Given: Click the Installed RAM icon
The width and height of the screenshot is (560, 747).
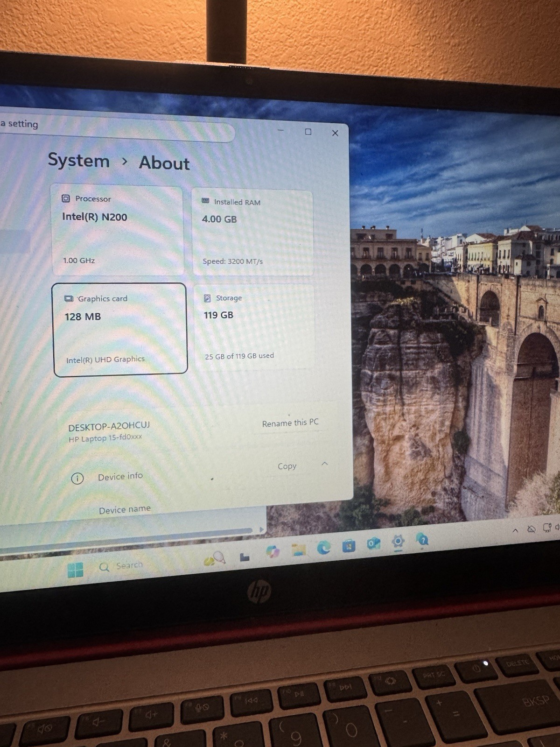Looking at the screenshot, I should pos(205,201).
